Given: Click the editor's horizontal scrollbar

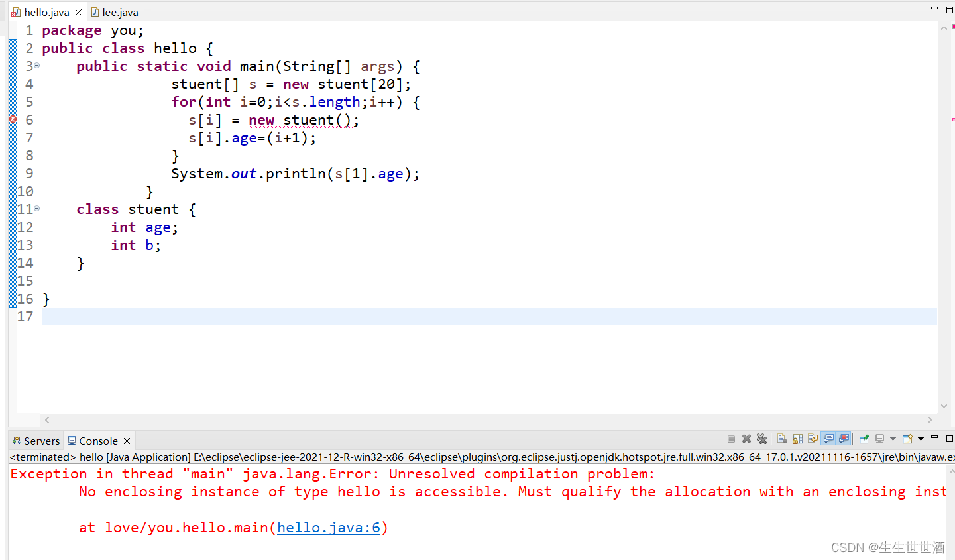Looking at the screenshot, I should point(464,419).
